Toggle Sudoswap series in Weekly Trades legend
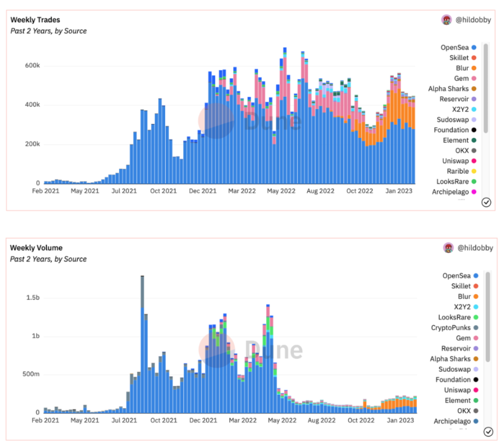Viewport: 504px width, 443px height. pyautogui.click(x=457, y=120)
